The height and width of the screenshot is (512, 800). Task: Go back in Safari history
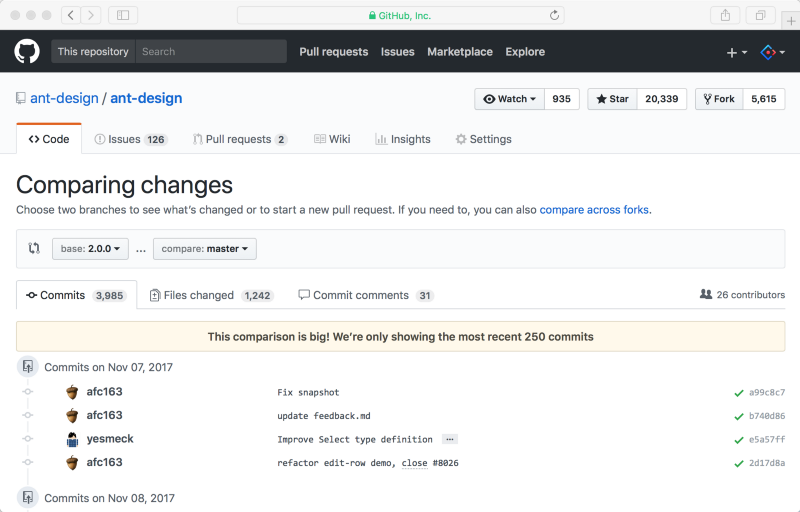tap(71, 15)
